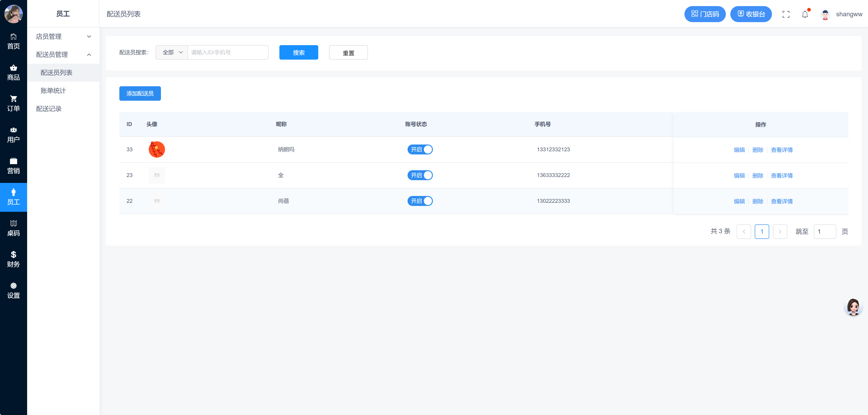Disable account status for 纳朗玛
This screenshot has height=415, width=868.
point(420,149)
